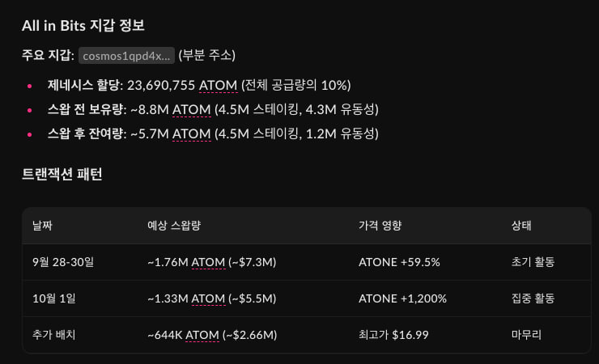Click the "상태" column header

click(522, 226)
